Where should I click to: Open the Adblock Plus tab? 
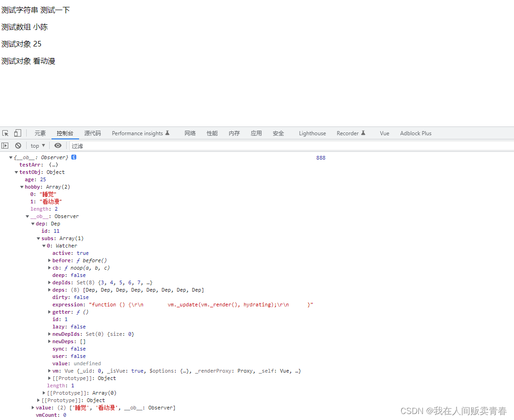(x=416, y=133)
